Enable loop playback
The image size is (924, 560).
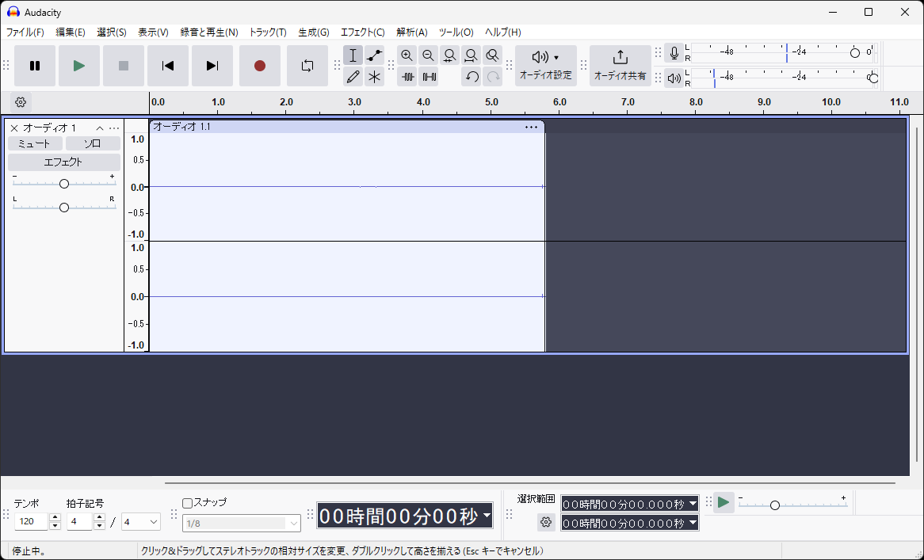(307, 66)
